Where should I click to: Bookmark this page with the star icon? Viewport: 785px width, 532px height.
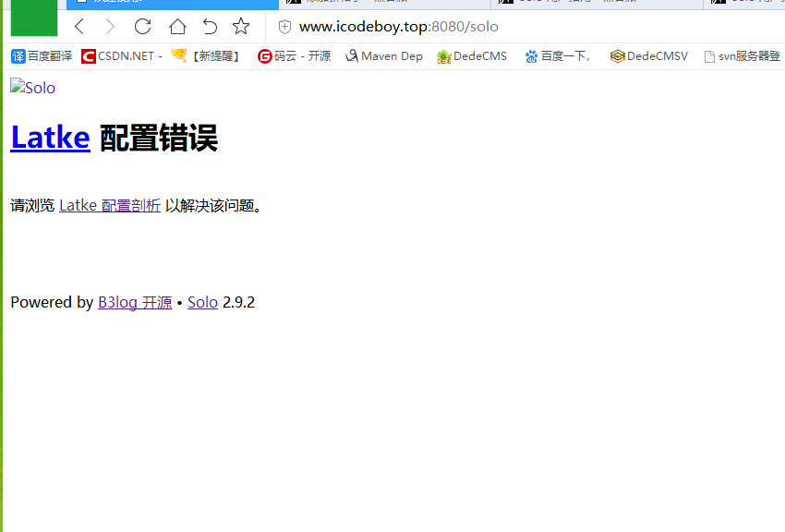[241, 27]
